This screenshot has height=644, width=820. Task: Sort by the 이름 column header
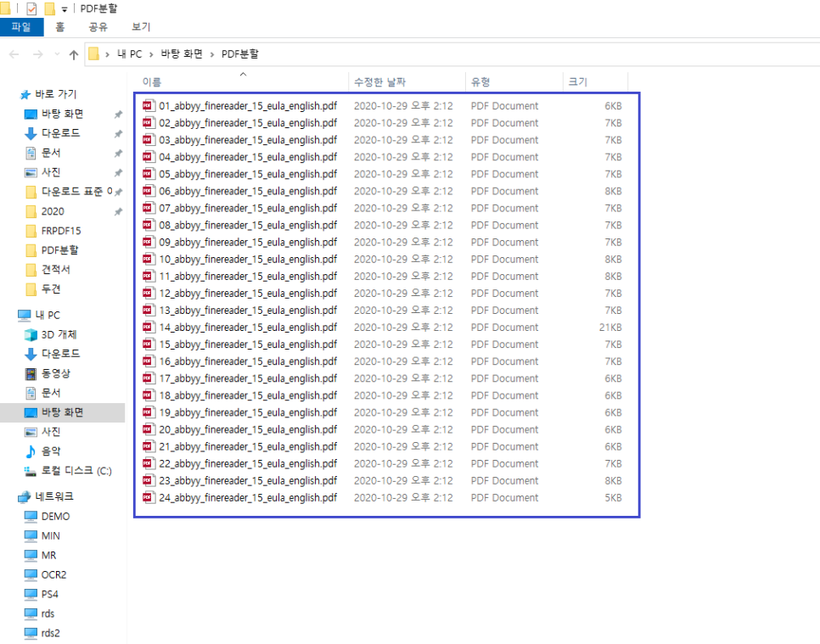(152, 82)
